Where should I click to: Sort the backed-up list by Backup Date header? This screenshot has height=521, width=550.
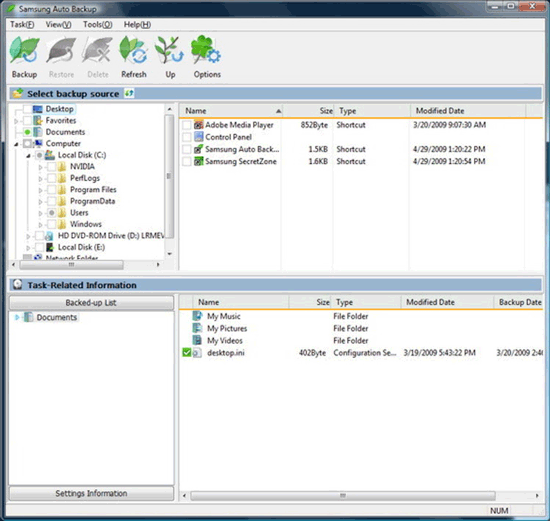tap(518, 302)
